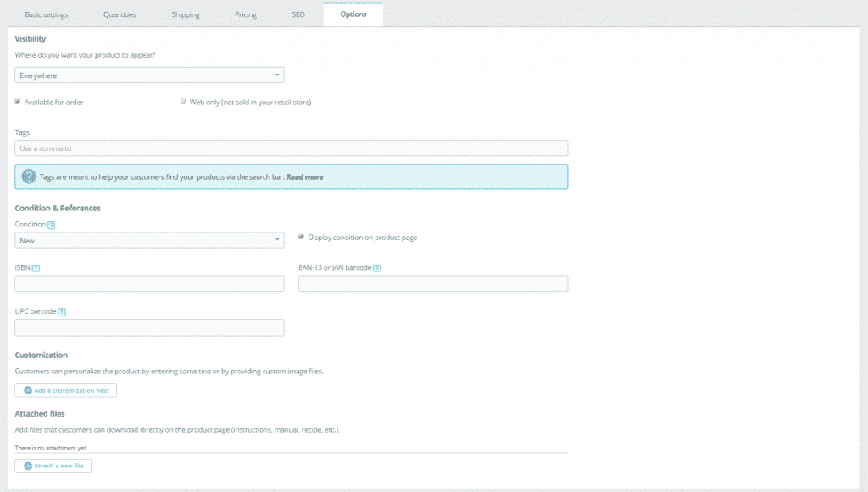Open the Quantities tab

120,14
